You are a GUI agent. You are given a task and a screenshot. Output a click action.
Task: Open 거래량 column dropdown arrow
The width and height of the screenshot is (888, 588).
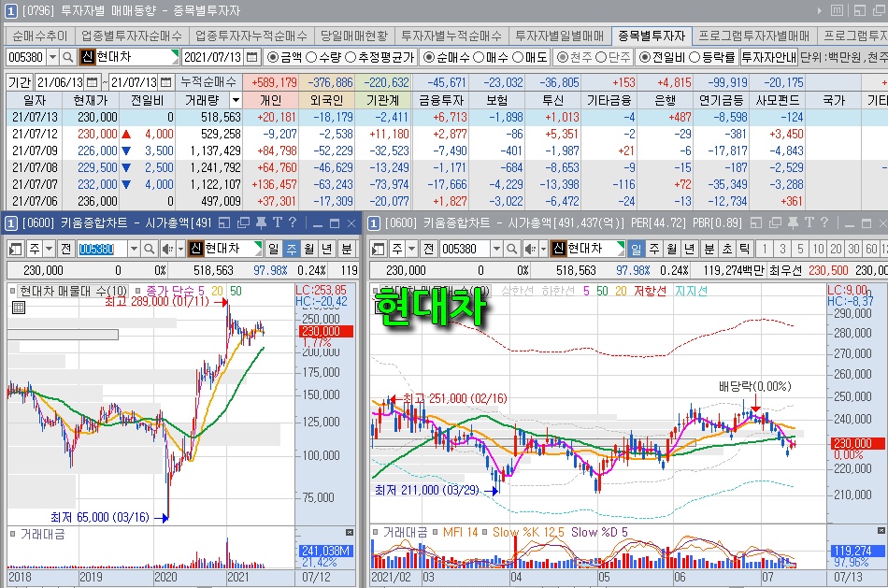pos(236,101)
